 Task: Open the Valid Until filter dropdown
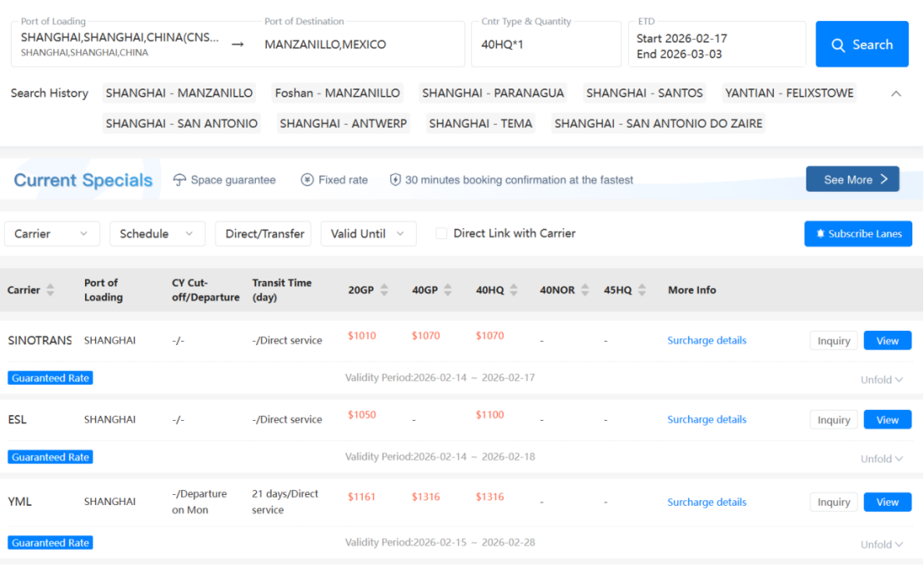[368, 234]
